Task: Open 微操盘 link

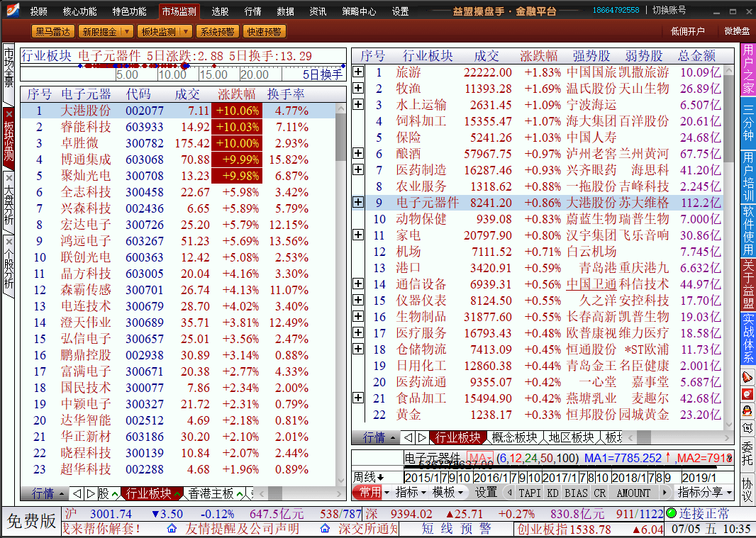Action: point(737,31)
